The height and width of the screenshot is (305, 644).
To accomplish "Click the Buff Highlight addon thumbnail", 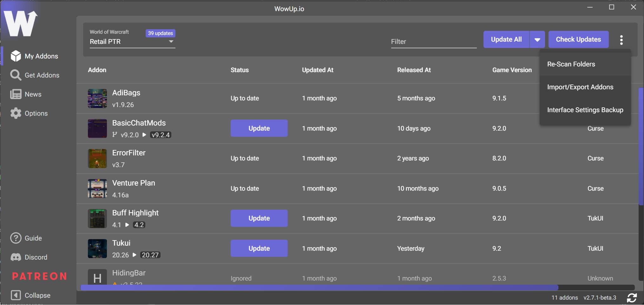I will (x=97, y=219).
